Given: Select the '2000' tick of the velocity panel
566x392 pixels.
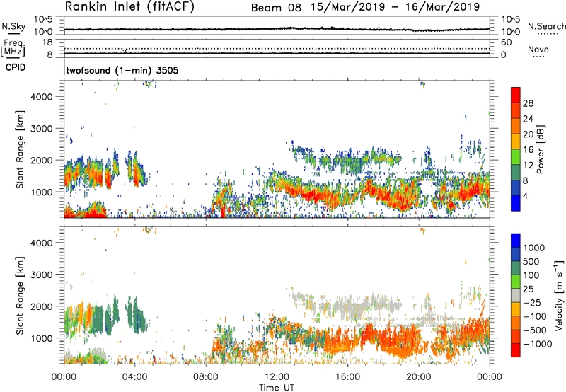Looking at the screenshot, I should tap(42, 306).
